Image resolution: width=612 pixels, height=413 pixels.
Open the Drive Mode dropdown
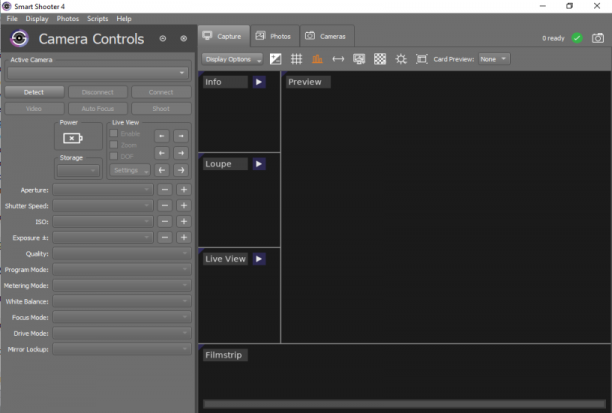coord(122,333)
